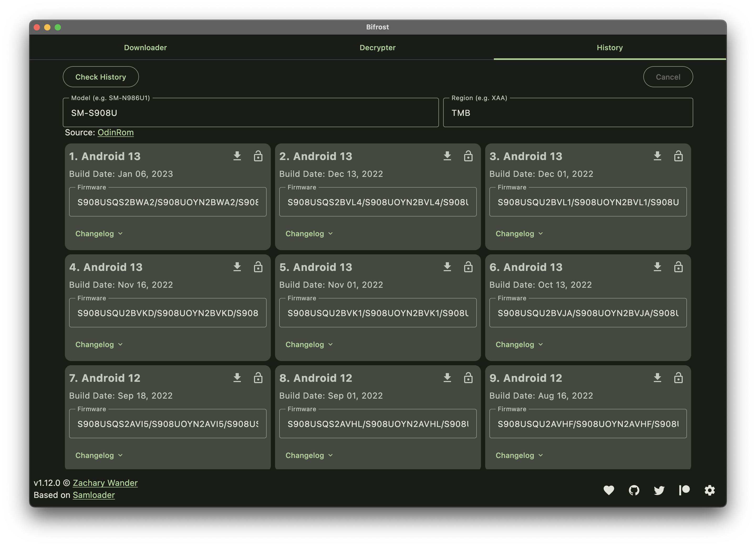The height and width of the screenshot is (546, 756).
Task: Expand Changelog for entry 1
Action: [99, 234]
